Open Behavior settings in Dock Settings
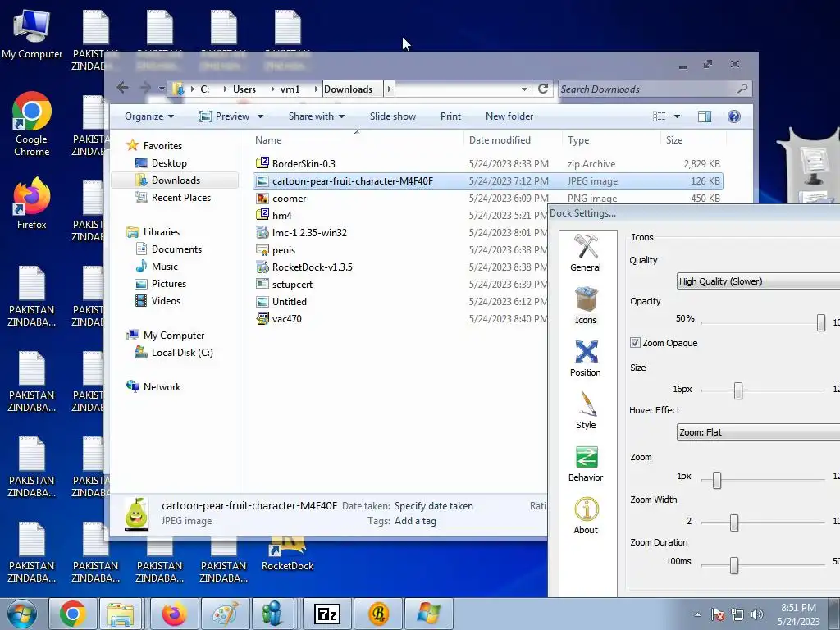Image resolution: width=840 pixels, height=630 pixels. click(x=586, y=463)
